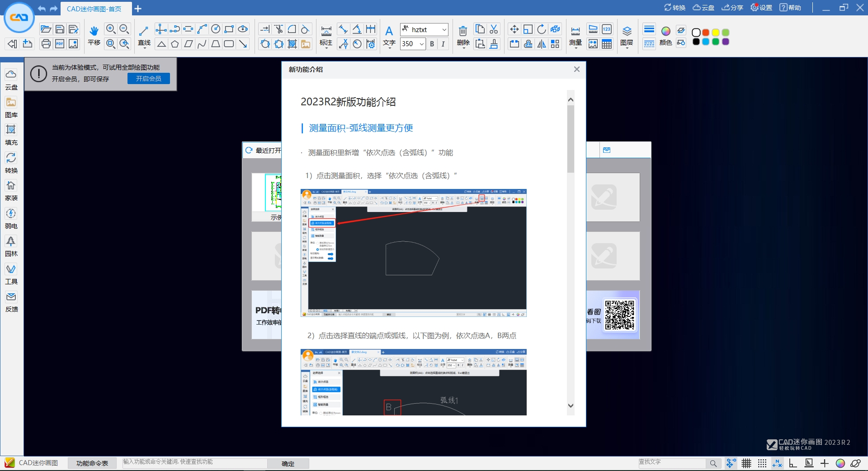This screenshot has width=868, height=471.
Task: Select the 直线 line drawing tool
Action: (144, 32)
